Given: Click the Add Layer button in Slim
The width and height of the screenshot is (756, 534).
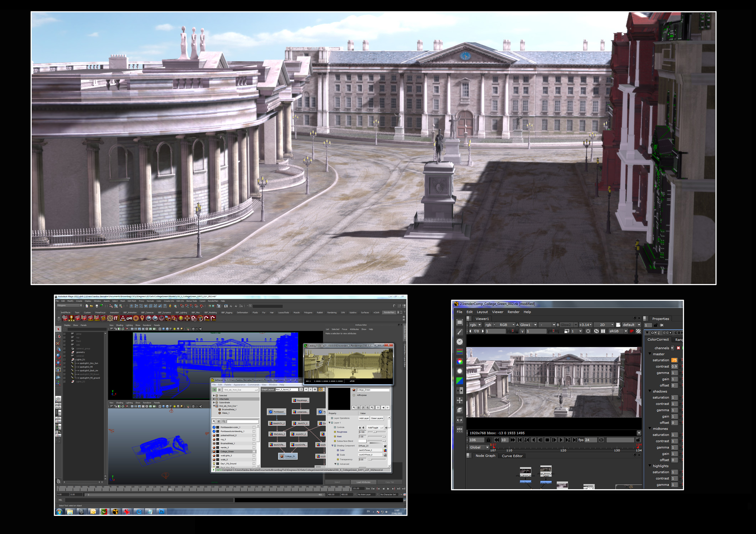Looking at the screenshot, I should pos(364,418).
